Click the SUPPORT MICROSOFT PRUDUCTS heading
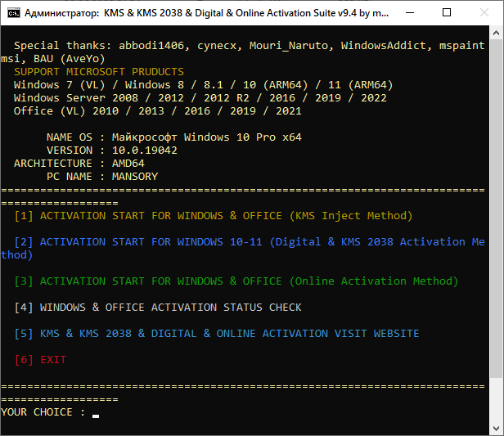This screenshot has height=436, width=504. pyautogui.click(x=99, y=72)
